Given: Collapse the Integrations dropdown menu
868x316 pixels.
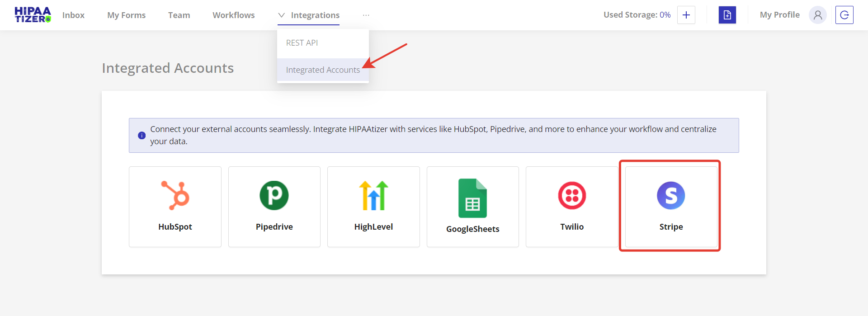Looking at the screenshot, I should pos(309,15).
